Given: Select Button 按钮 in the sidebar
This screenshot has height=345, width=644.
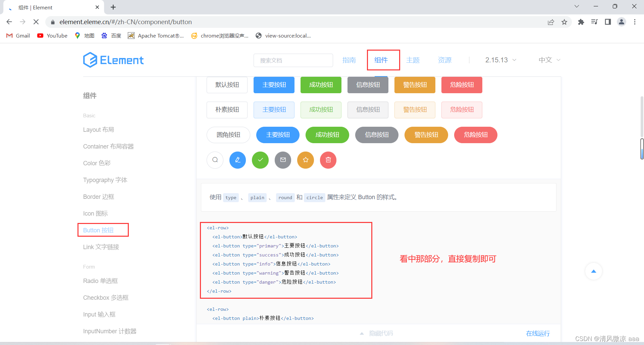Looking at the screenshot, I should (98, 230).
